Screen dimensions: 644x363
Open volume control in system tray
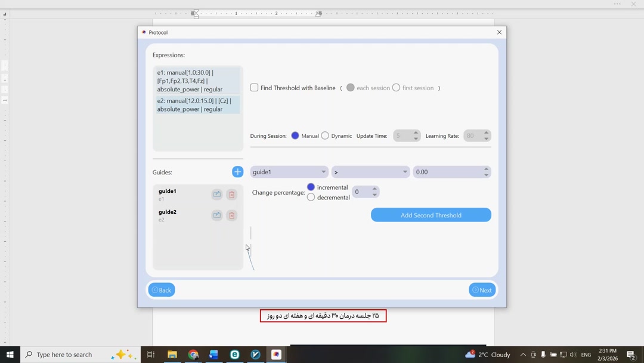point(573,355)
